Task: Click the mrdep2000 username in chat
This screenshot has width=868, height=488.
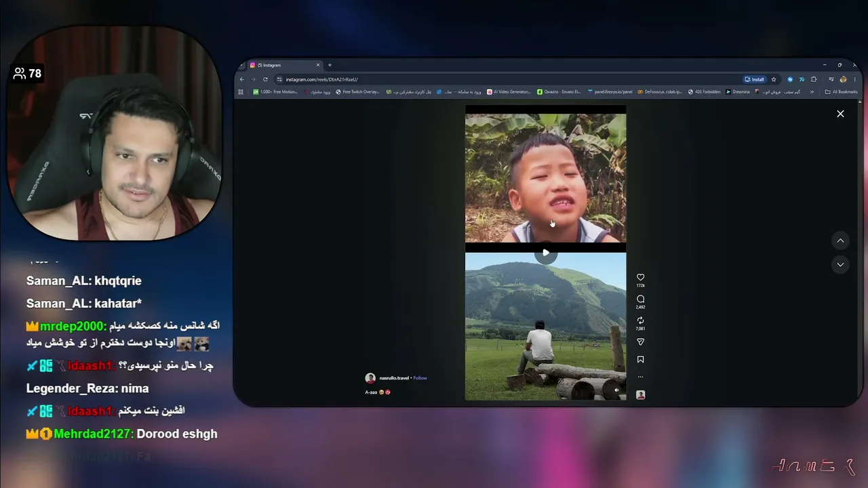Action: pos(72,326)
